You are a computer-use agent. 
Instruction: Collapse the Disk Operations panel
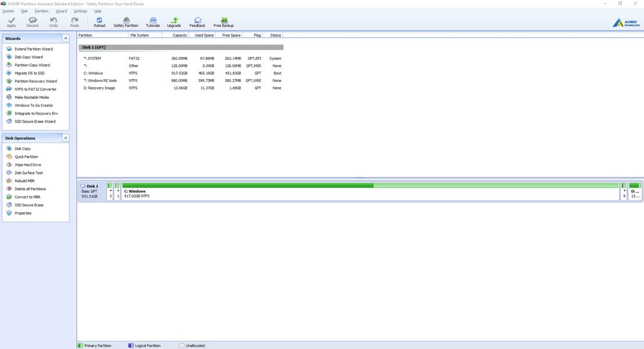[x=65, y=138]
